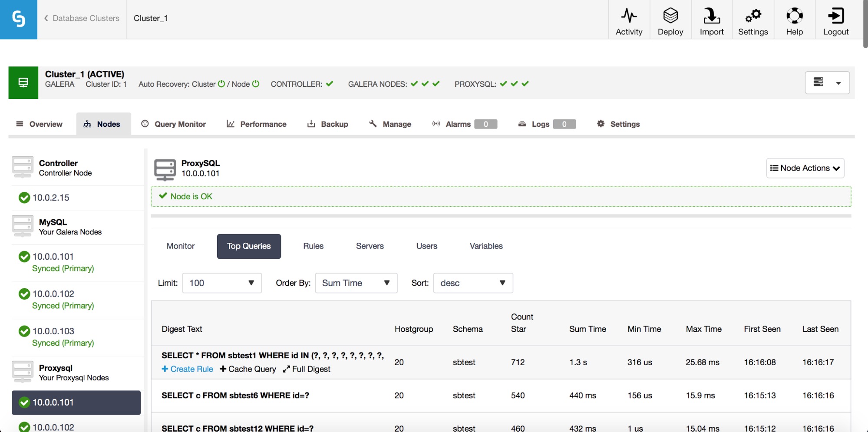
Task: Go back to Database Clusters
Action: tap(82, 18)
